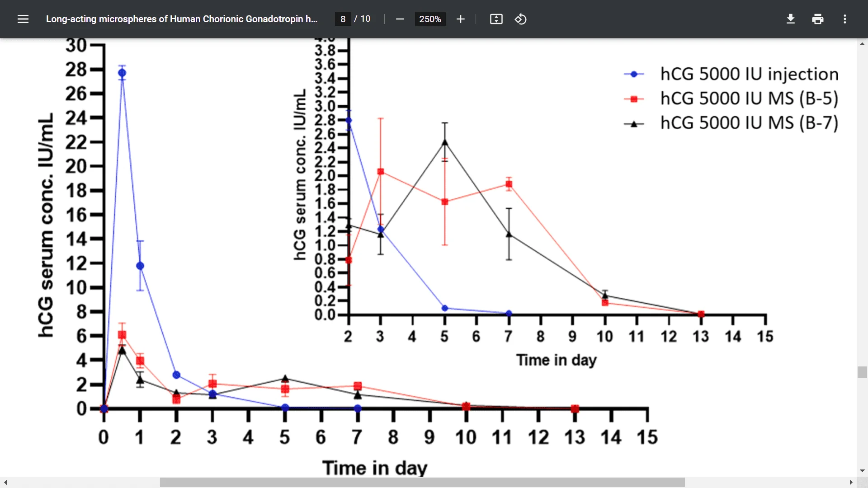Click black triangle peak at inset day 5
Screen dimensions: 868x488
(x=445, y=142)
